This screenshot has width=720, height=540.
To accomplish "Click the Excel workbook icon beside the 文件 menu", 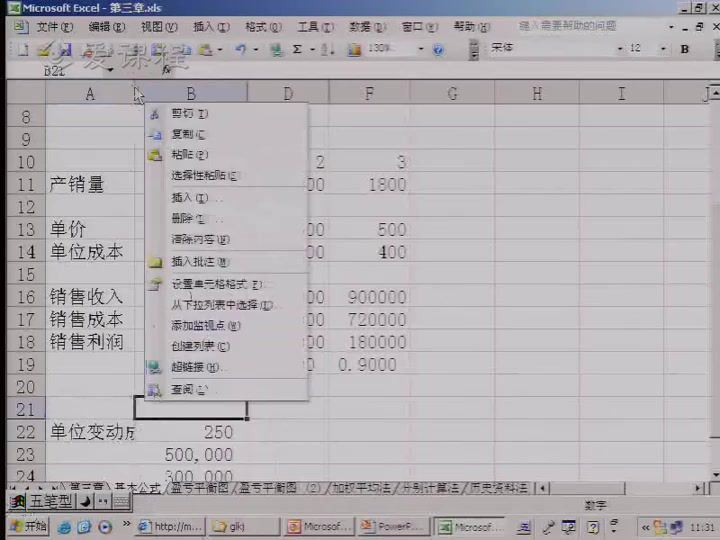I will tap(19, 27).
